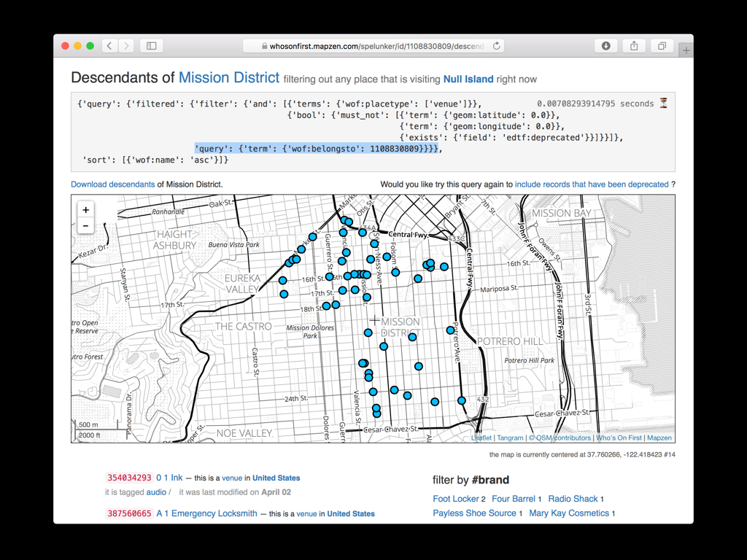Zoom out on the map

pyautogui.click(x=85, y=226)
